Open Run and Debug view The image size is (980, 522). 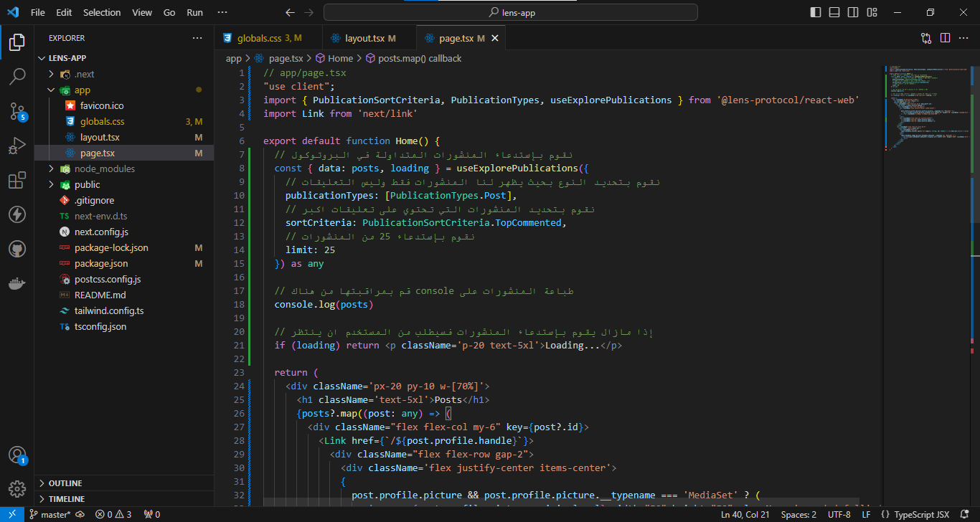[17, 146]
